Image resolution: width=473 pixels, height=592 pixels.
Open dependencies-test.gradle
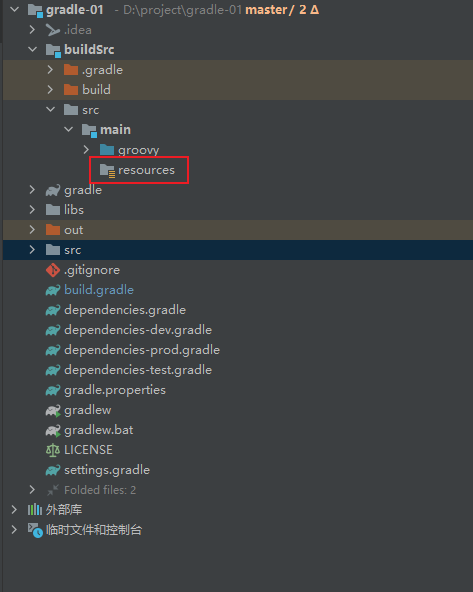[138, 370]
